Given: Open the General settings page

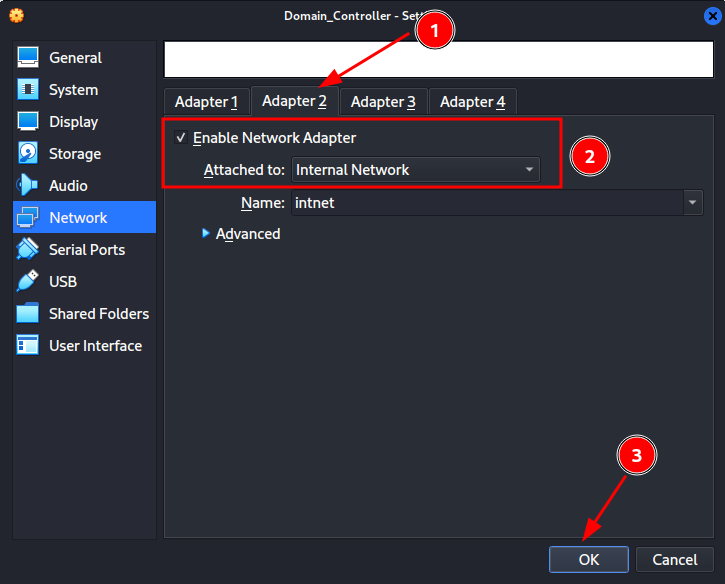Looking at the screenshot, I should (x=85, y=57).
